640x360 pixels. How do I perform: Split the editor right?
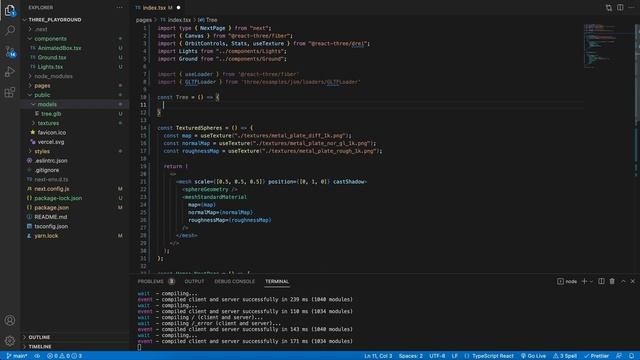[620, 7]
